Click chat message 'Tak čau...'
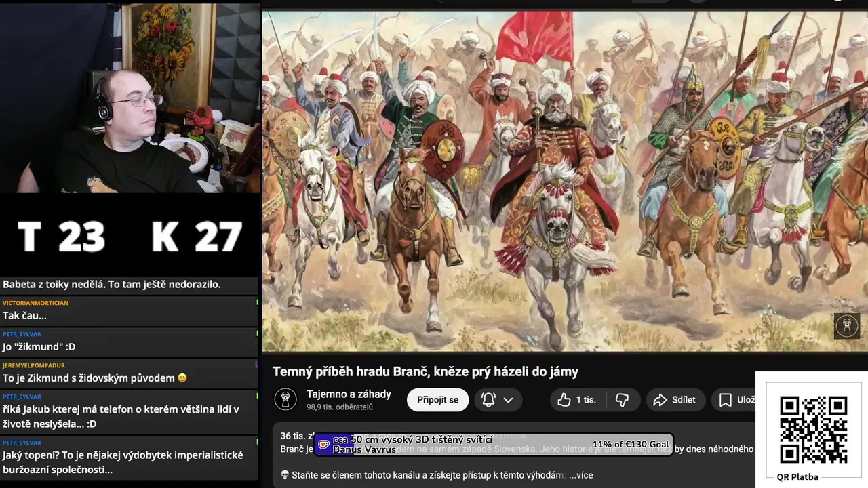This screenshot has height=488, width=868. tap(24, 315)
